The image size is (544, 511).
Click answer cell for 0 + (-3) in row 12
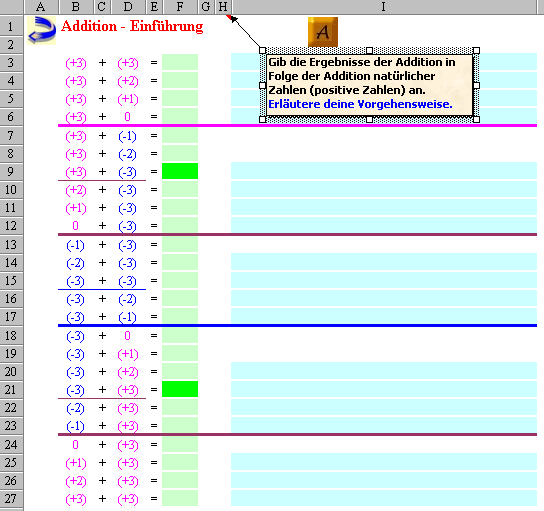pyautogui.click(x=180, y=225)
